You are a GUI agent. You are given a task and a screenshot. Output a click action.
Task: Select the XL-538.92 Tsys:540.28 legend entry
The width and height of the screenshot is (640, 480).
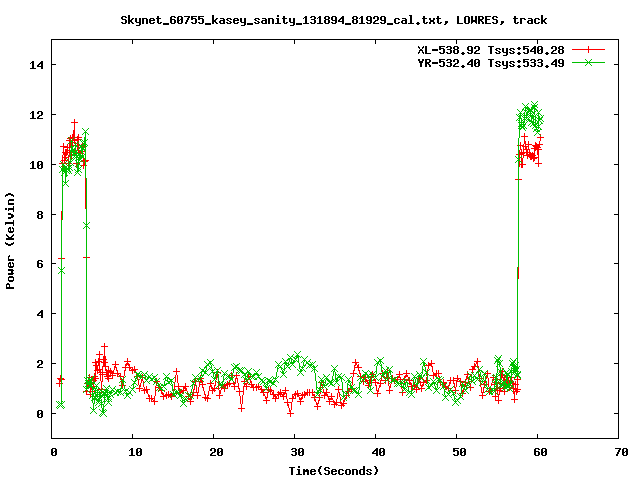coord(491,50)
